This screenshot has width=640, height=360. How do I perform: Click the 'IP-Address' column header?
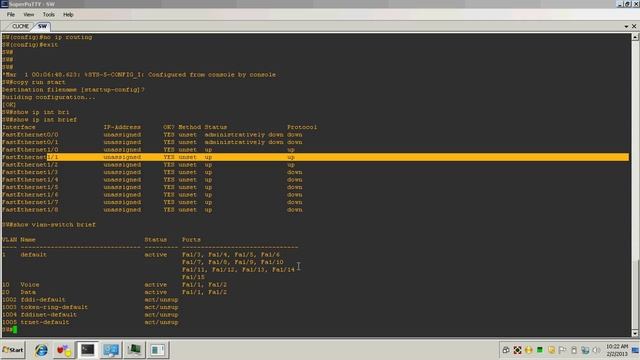[x=122, y=127]
